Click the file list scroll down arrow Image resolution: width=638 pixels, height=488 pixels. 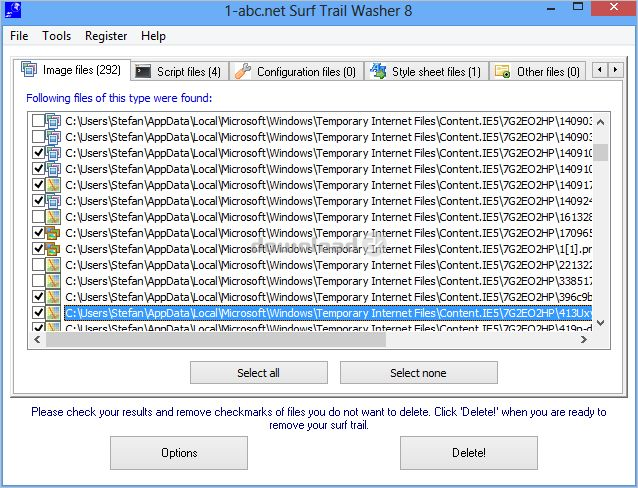tap(601, 323)
